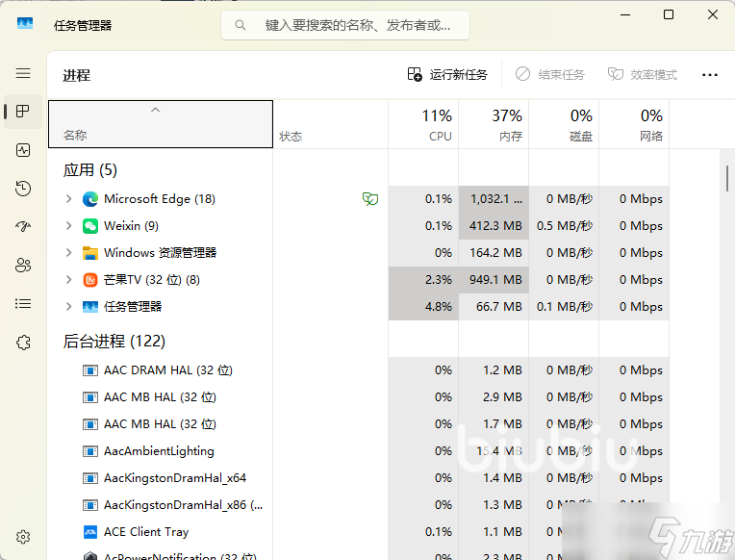This screenshot has width=735, height=560.
Task: Click the 芒果TV app icon
Action: [90, 280]
